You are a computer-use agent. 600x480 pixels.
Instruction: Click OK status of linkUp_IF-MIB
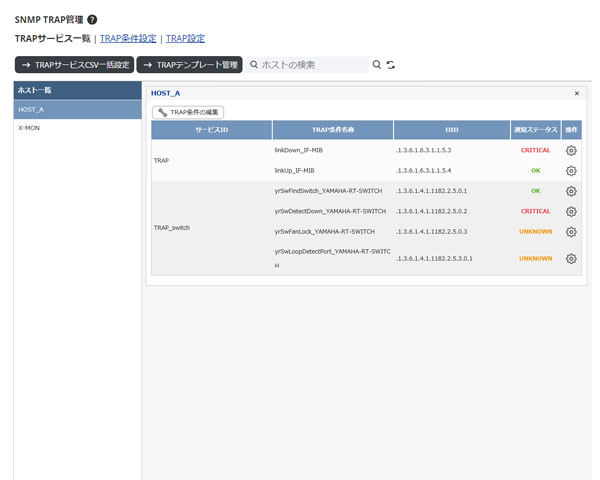tap(536, 170)
